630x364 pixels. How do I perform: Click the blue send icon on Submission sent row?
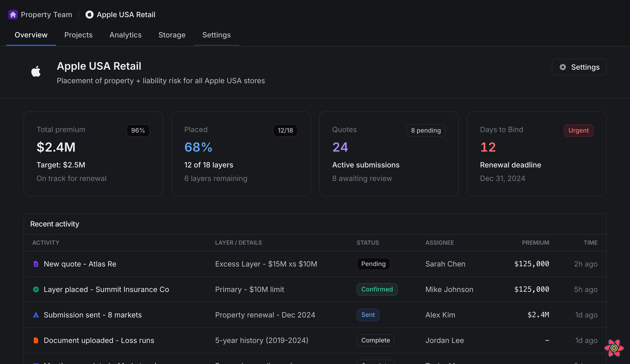pyautogui.click(x=36, y=315)
